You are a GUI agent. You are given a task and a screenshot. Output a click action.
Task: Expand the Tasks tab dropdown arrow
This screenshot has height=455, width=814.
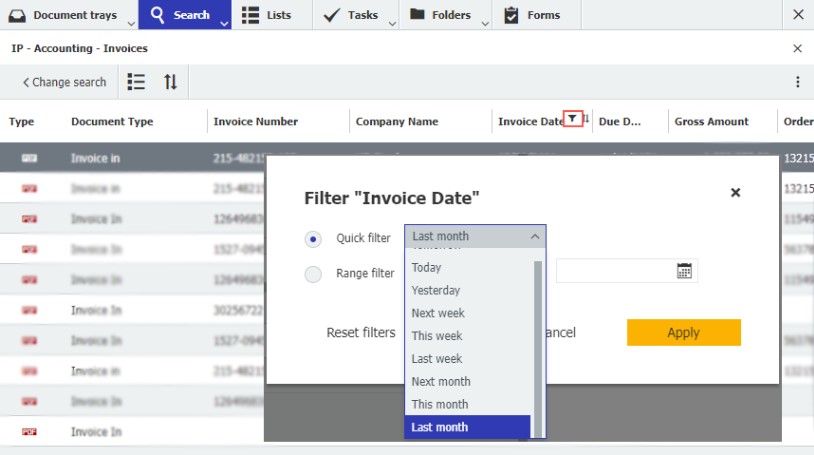click(x=392, y=23)
